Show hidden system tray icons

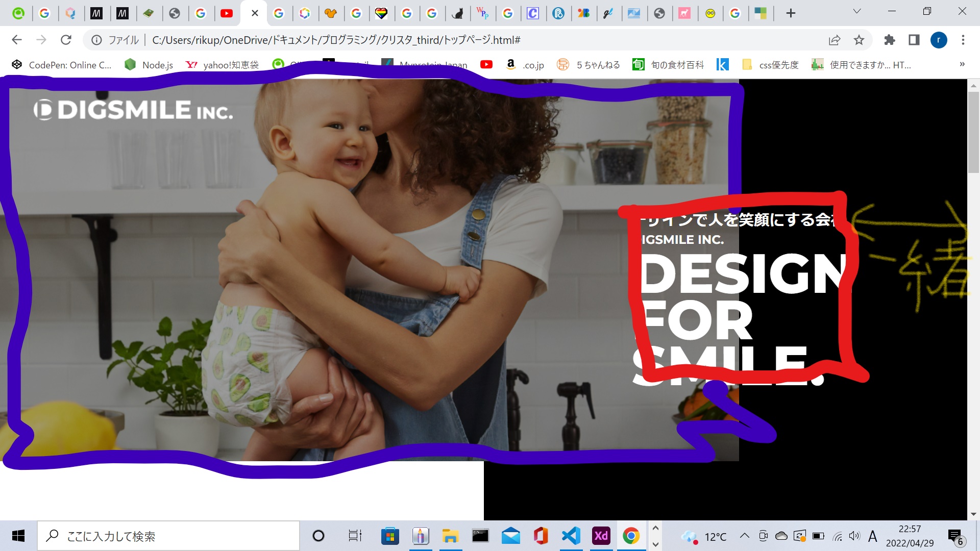click(x=744, y=536)
